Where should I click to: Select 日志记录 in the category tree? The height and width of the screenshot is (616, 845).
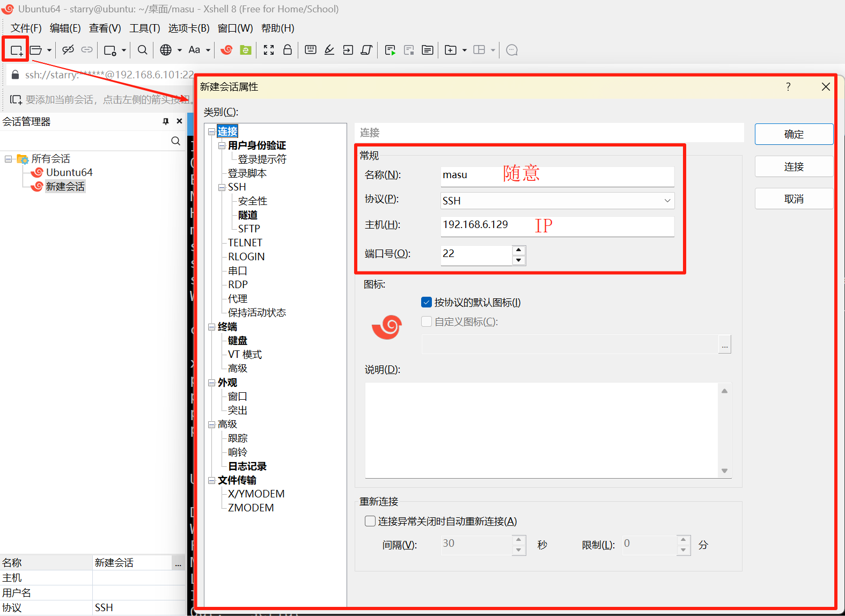coord(247,466)
